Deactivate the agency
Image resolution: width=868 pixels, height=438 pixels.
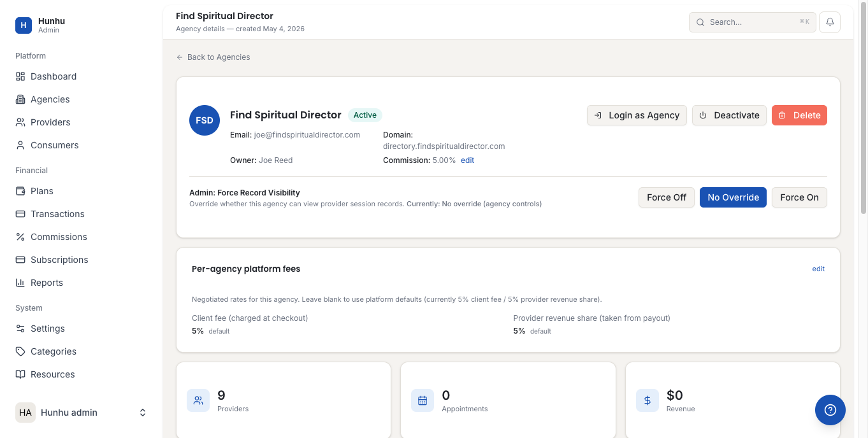tap(729, 115)
